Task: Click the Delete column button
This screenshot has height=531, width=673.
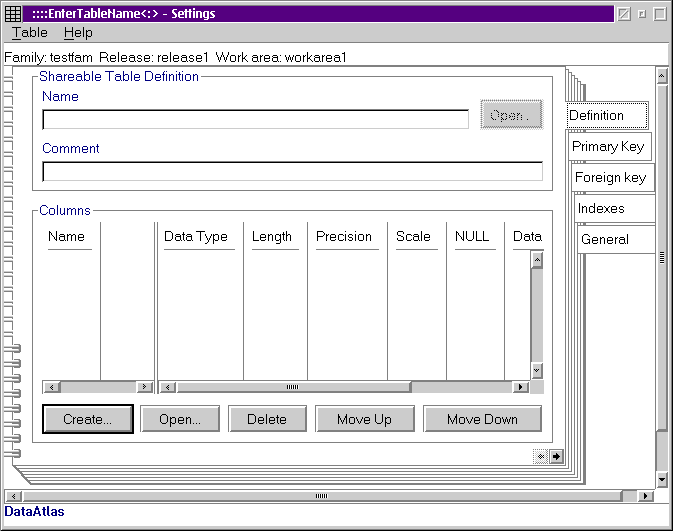Action: [266, 419]
